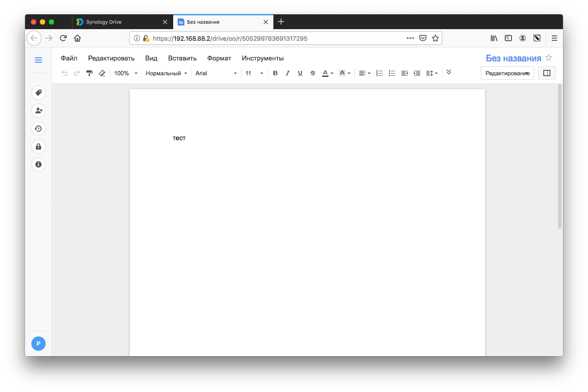Screen dimensions: 588x392
Task: Select the paint format roller tool
Action: [x=89, y=73]
